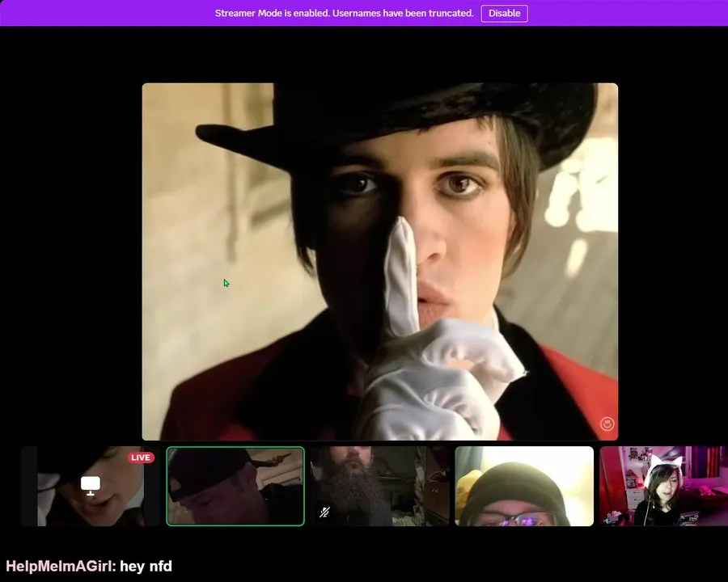
Task: Select the LIVE screen share thumbnail
Action: pyautogui.click(x=91, y=486)
